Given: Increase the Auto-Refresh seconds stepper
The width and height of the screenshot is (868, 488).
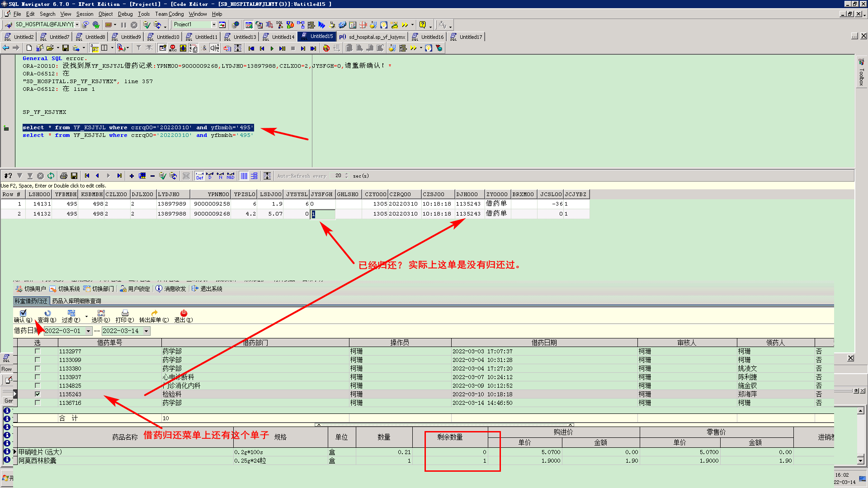Looking at the screenshot, I should point(347,174).
